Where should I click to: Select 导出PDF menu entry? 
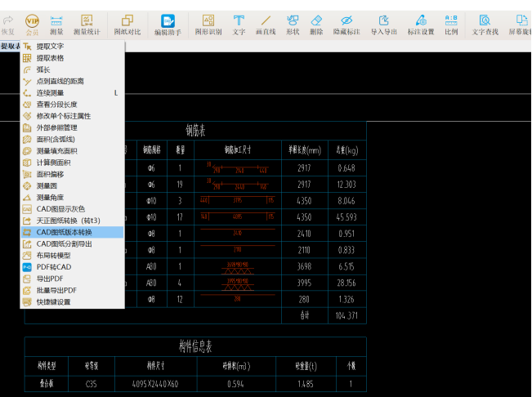coord(72,279)
